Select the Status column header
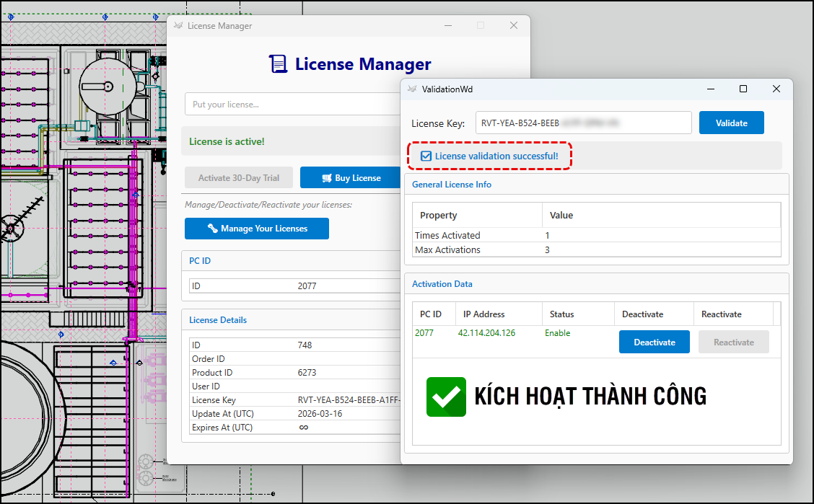Viewport: 814px width, 504px height. [562, 314]
